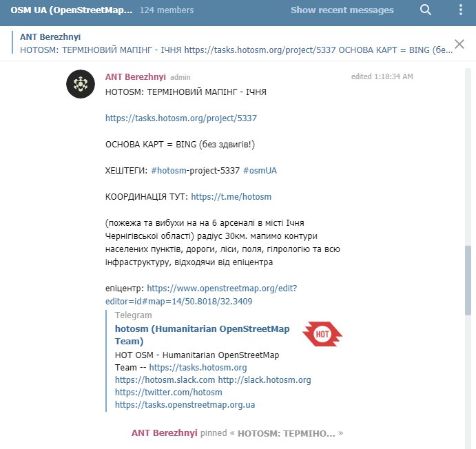476x449 pixels.
Task: Click the #osmUA hashtag
Action: coord(260,171)
